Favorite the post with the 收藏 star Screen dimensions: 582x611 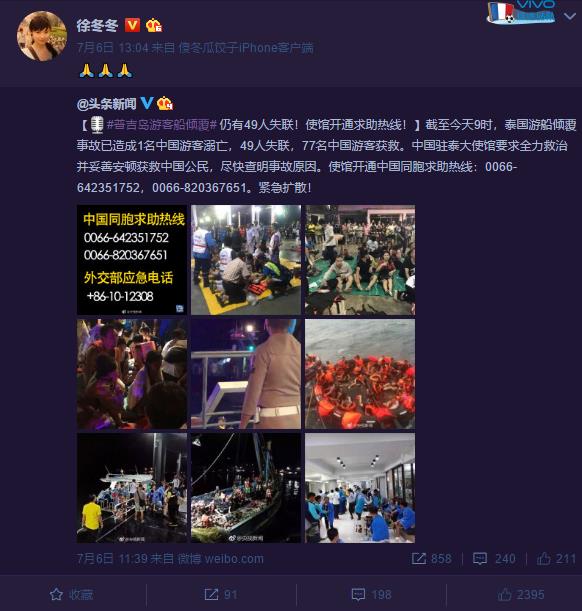72,595
